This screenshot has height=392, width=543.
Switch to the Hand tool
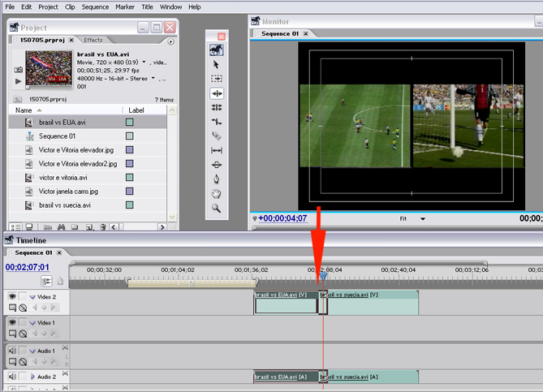217,193
